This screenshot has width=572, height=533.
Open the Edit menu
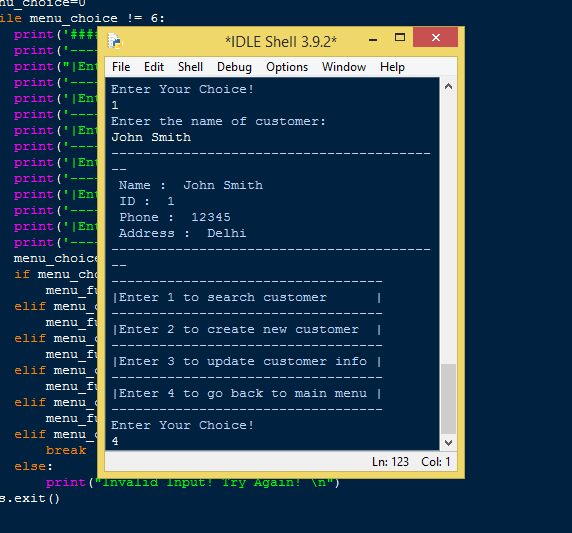click(x=154, y=67)
